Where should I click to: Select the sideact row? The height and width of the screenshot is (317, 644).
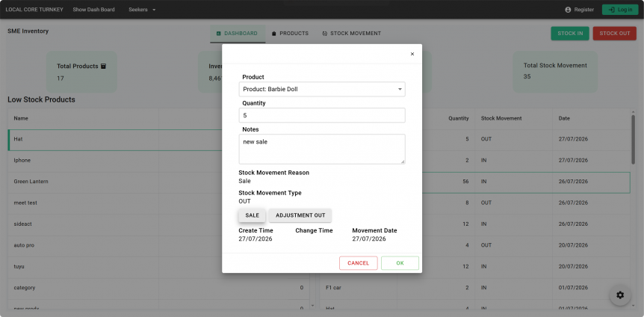click(159, 224)
